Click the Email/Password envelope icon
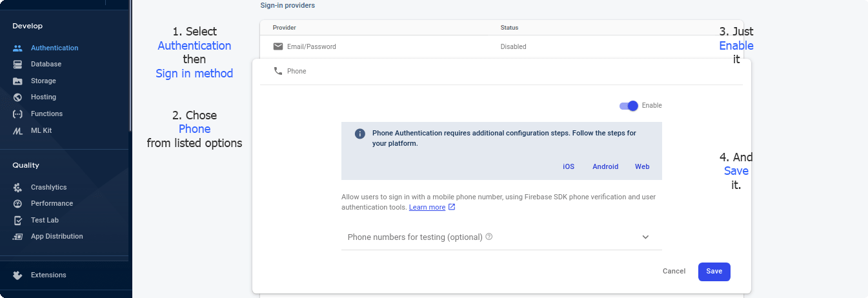This screenshot has width=868, height=298. (x=278, y=46)
